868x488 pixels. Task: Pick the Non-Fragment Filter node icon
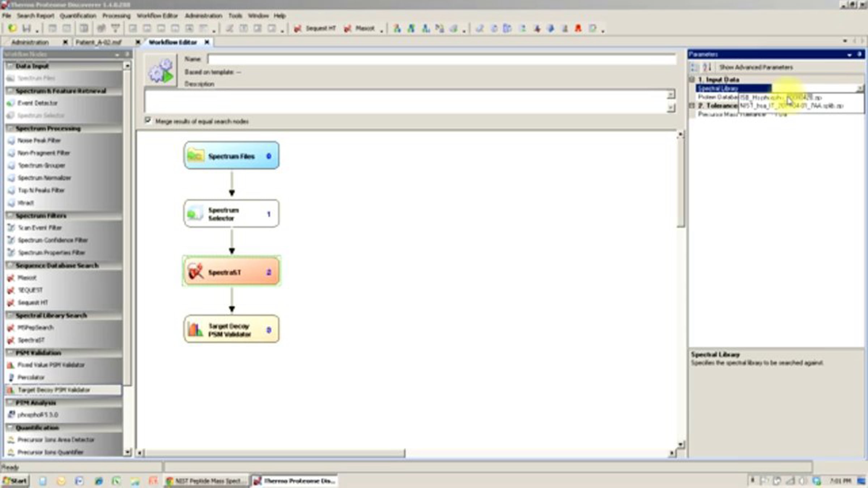(x=11, y=153)
